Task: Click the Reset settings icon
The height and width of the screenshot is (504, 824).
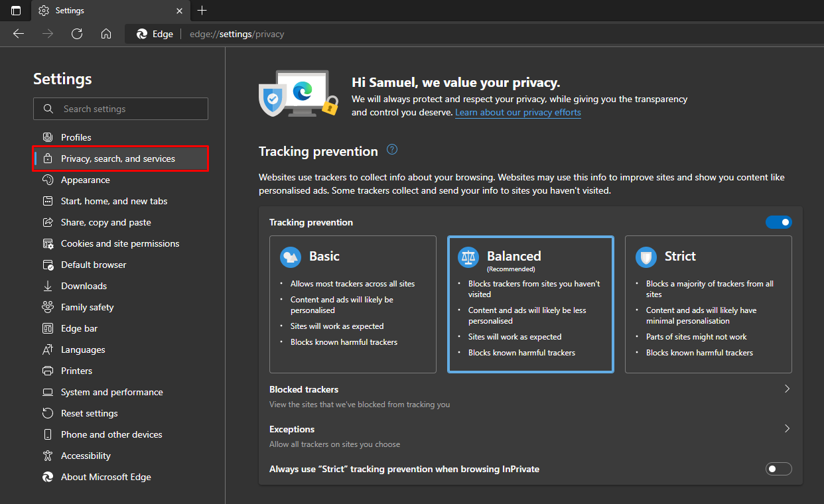Action: tap(48, 413)
